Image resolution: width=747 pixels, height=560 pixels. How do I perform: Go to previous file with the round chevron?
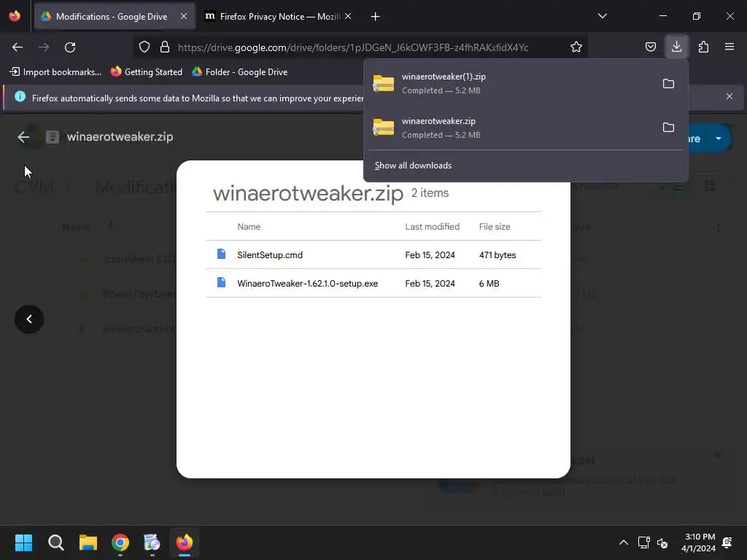29,319
